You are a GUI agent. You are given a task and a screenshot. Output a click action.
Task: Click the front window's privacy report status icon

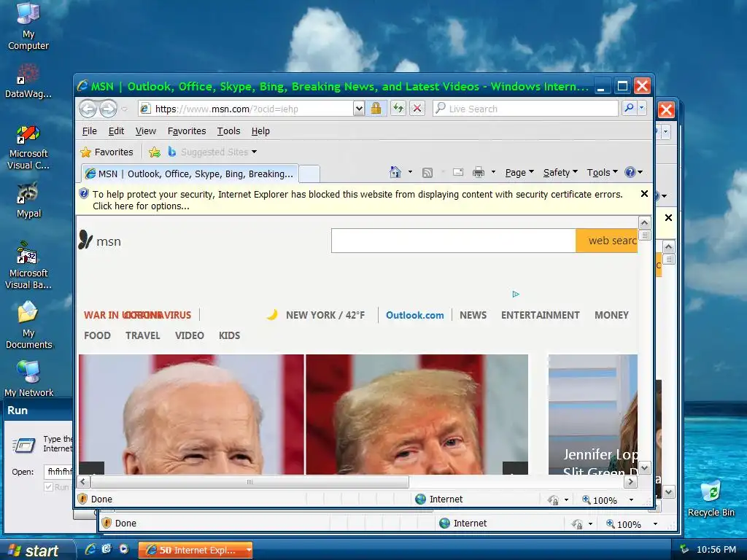pyautogui.click(x=553, y=499)
